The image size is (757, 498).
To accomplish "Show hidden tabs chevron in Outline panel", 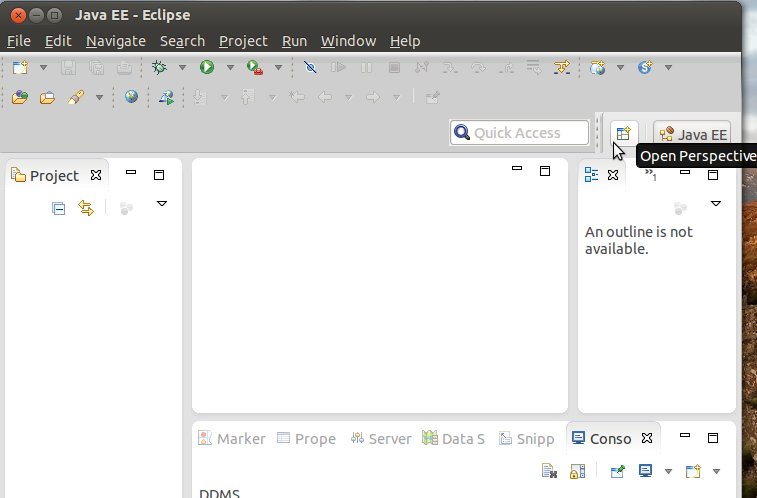I will click(651, 174).
